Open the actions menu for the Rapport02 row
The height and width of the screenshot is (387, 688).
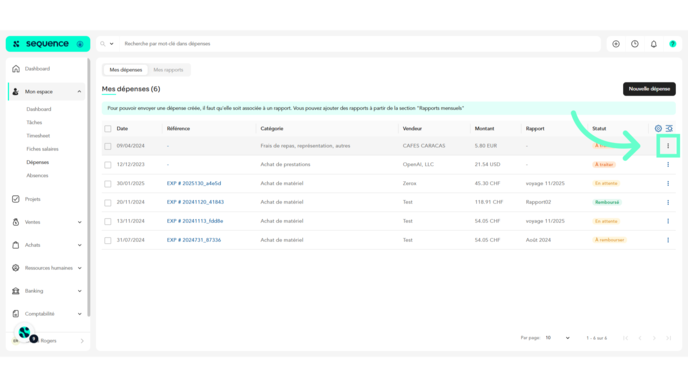tap(668, 202)
